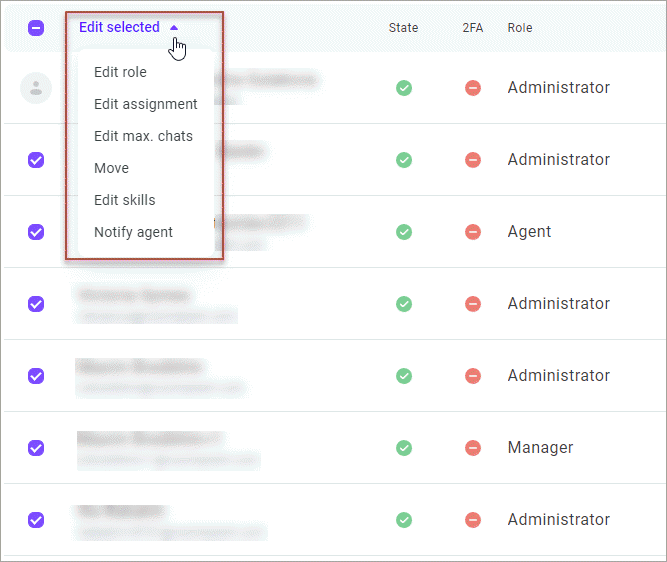Click state icon in row just above Agent row
Image resolution: width=667 pixels, height=562 pixels.
[x=404, y=160]
